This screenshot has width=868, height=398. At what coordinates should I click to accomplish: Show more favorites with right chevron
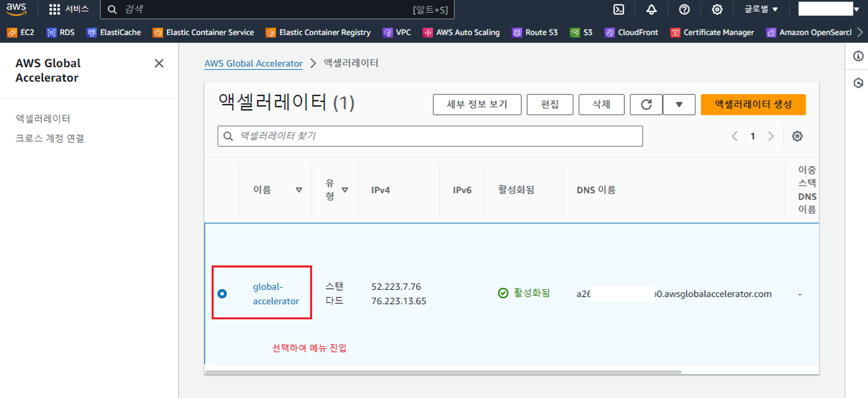click(860, 33)
